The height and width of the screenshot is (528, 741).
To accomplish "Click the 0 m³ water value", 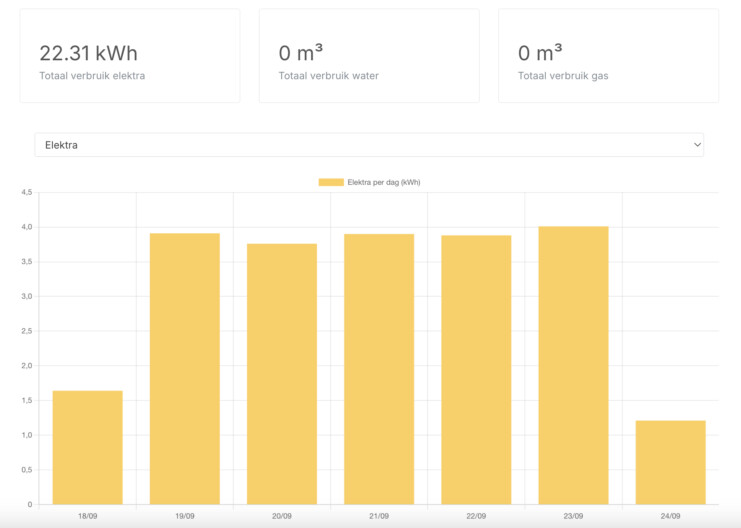I will tap(301, 53).
